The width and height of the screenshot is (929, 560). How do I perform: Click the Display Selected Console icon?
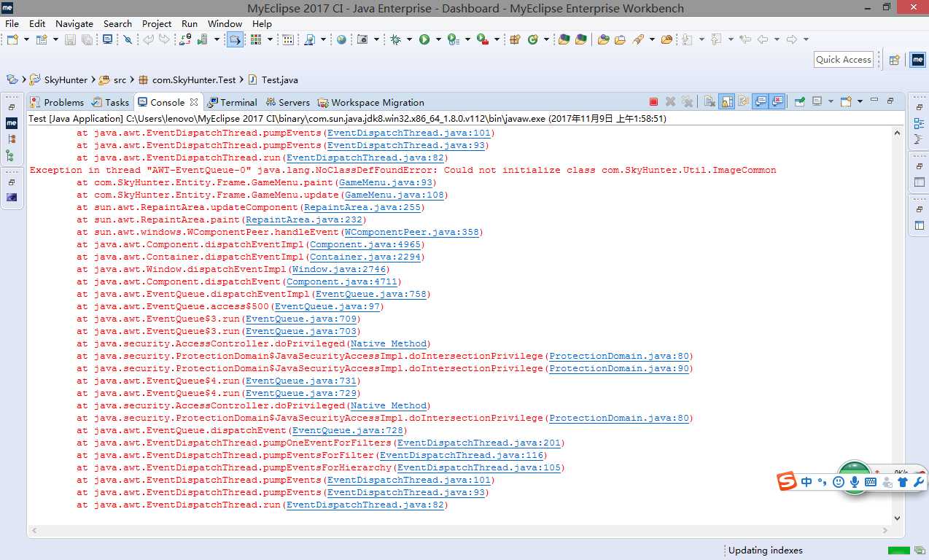[x=817, y=102]
